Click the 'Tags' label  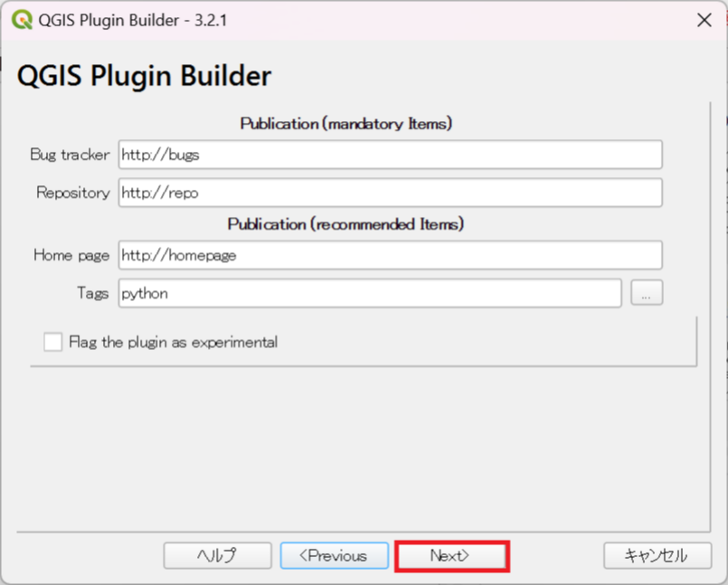coord(93,293)
